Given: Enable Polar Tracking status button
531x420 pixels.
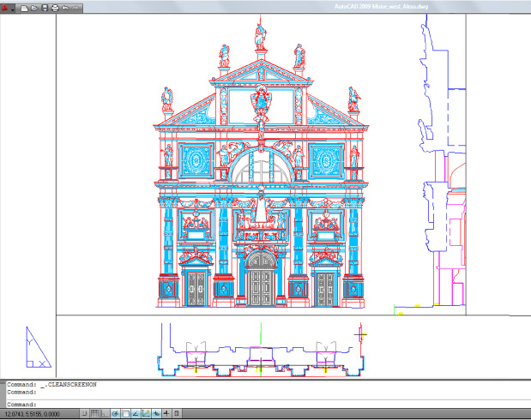Looking at the screenshot, I should pos(116,414).
